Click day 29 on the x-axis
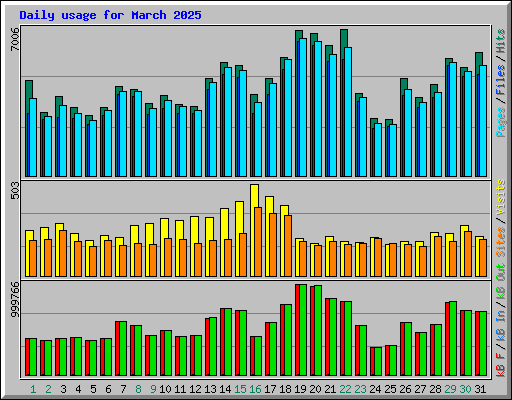512x400 pixels. click(x=450, y=389)
